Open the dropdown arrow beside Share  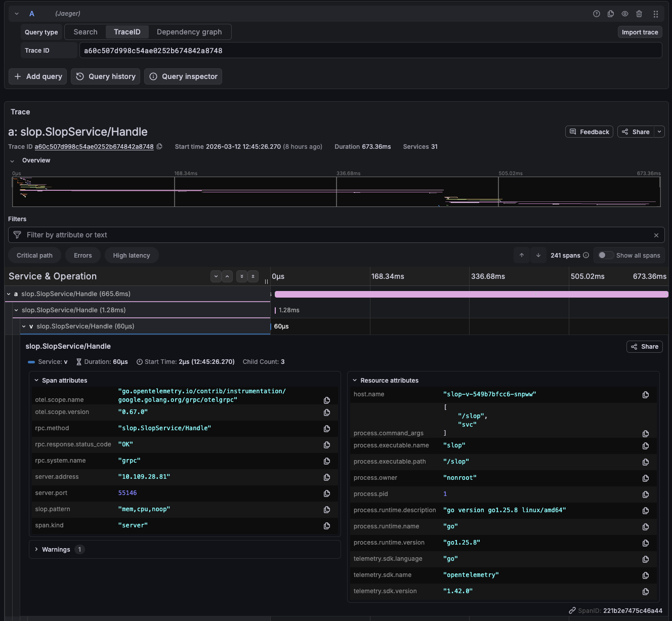pos(659,132)
